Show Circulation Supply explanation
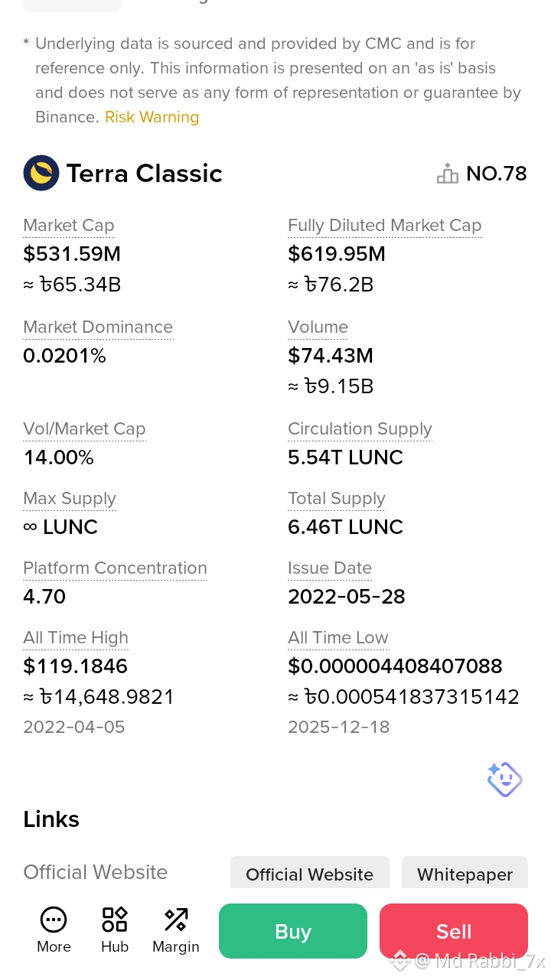551x980 pixels. (360, 428)
